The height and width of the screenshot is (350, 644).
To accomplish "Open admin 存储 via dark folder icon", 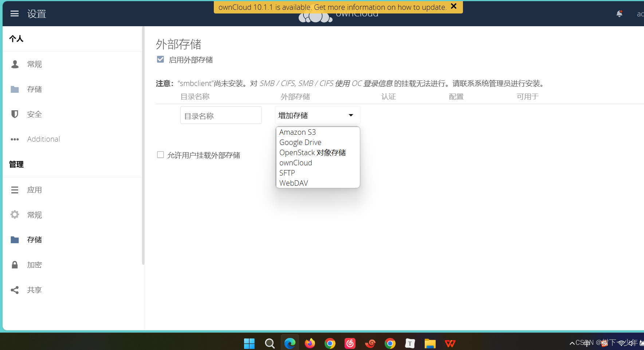I will (15, 240).
